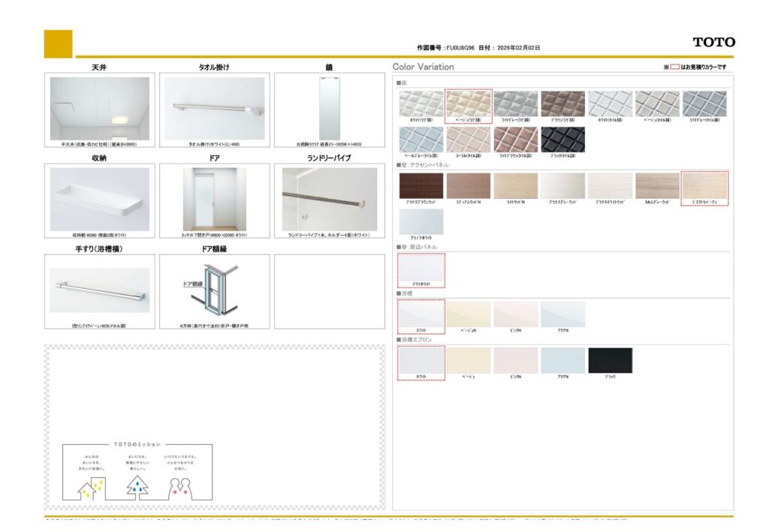Click the two people with hearts icon
The height and width of the screenshot is (532, 769).
[181, 486]
